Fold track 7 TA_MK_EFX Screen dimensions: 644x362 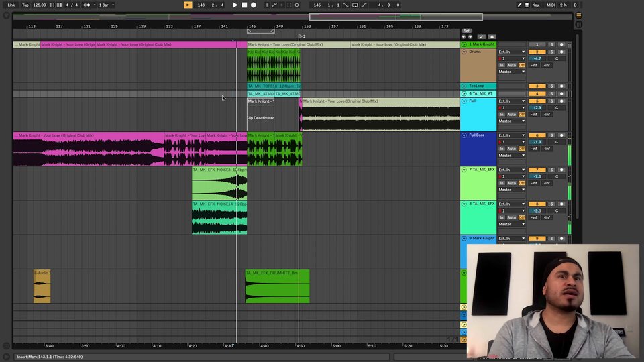(464, 170)
